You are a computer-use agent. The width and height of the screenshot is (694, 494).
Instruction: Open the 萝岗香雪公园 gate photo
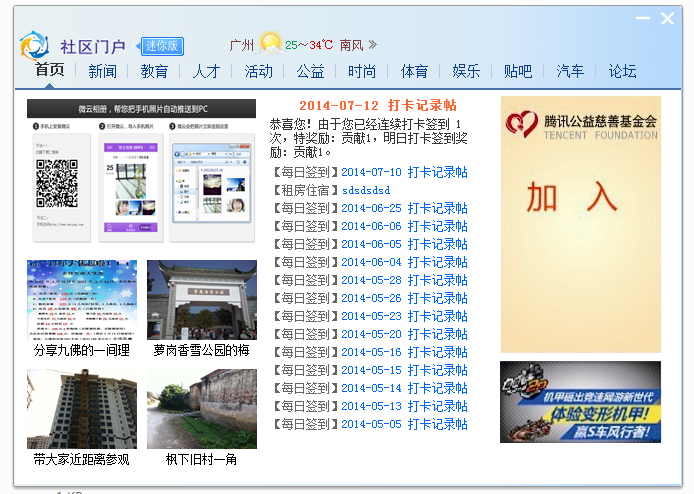201,300
